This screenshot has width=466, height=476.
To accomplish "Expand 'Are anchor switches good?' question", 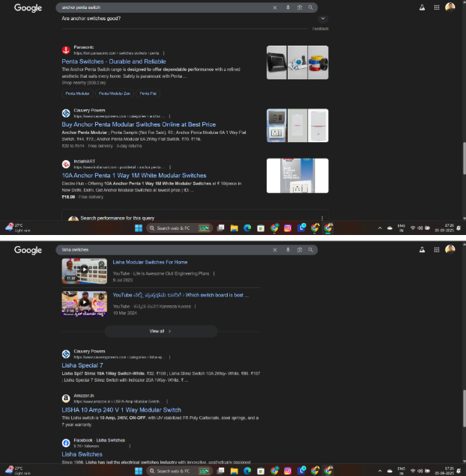I will (x=323, y=19).
